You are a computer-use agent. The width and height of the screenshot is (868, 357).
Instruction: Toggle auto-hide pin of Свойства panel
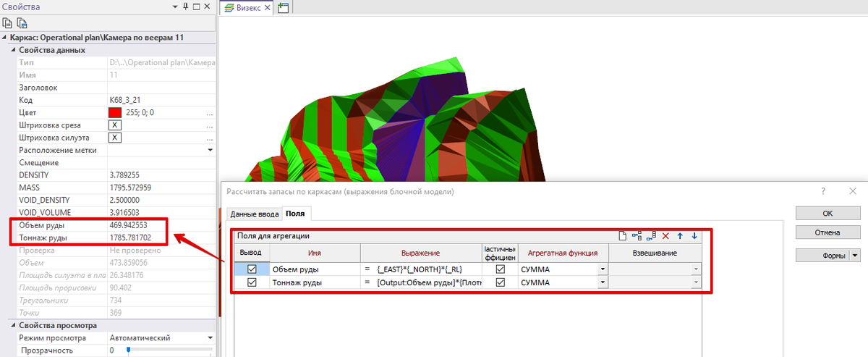[x=185, y=7]
